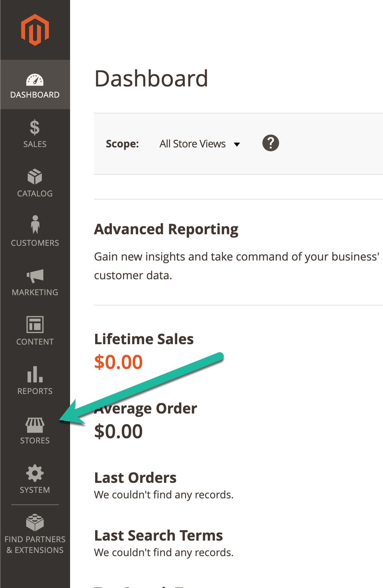Expand the All Store Views scope dropdown
The width and height of the screenshot is (383, 588).
[192, 143]
